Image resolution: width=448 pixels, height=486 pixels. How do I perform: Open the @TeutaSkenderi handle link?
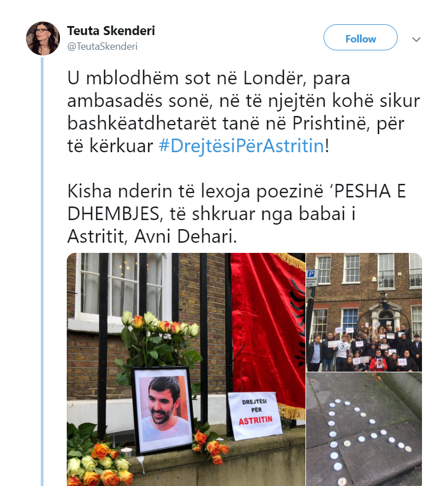point(102,46)
